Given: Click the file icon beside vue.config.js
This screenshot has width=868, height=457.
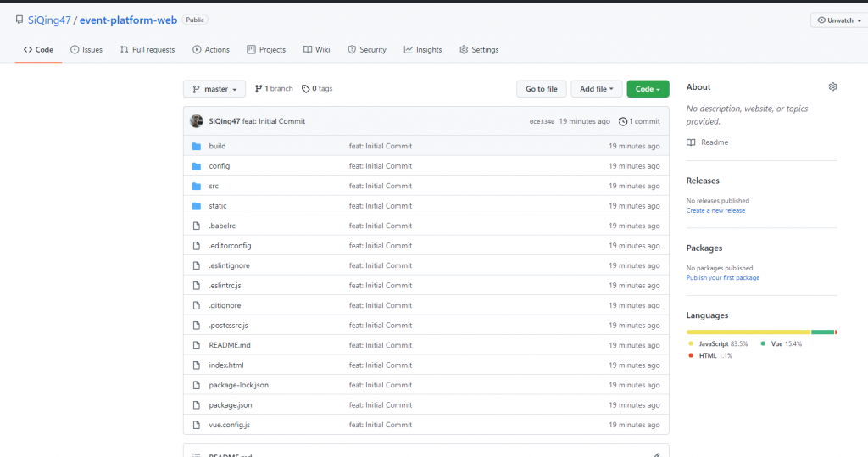Looking at the screenshot, I should (197, 425).
